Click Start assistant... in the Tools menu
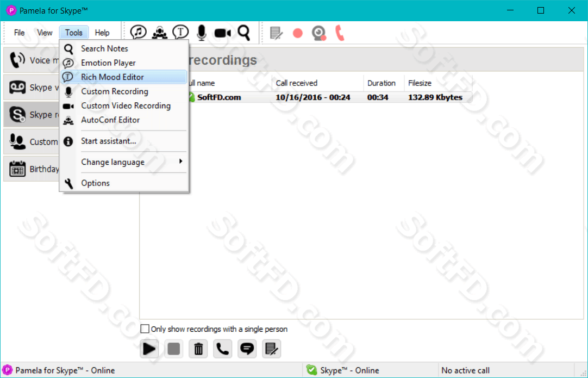588x378 pixels. (x=124, y=141)
